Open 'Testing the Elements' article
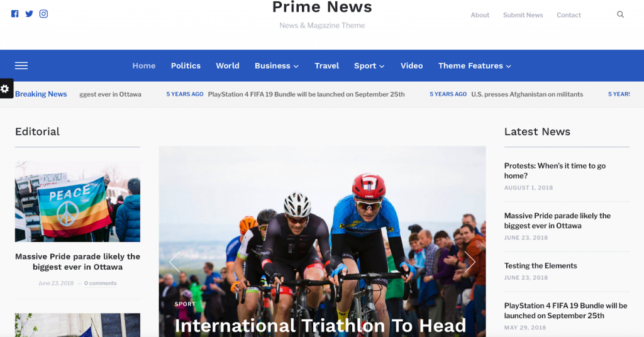The height and width of the screenshot is (337, 644). coord(540,265)
